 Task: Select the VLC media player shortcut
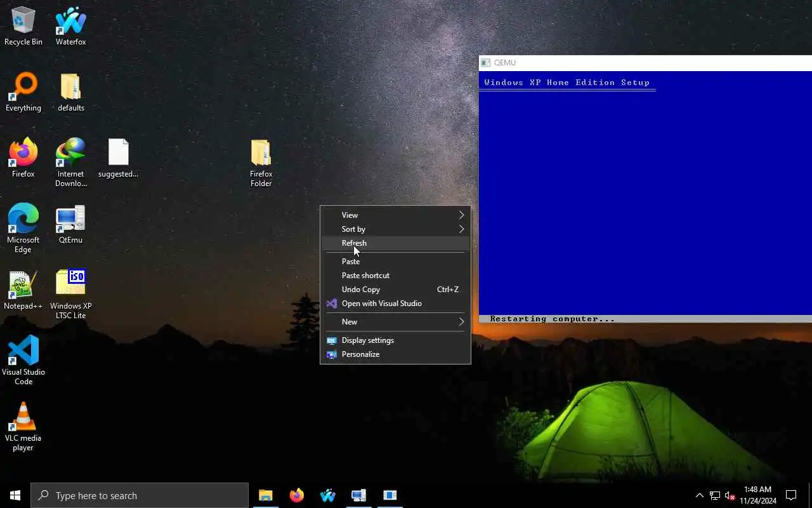(23, 427)
